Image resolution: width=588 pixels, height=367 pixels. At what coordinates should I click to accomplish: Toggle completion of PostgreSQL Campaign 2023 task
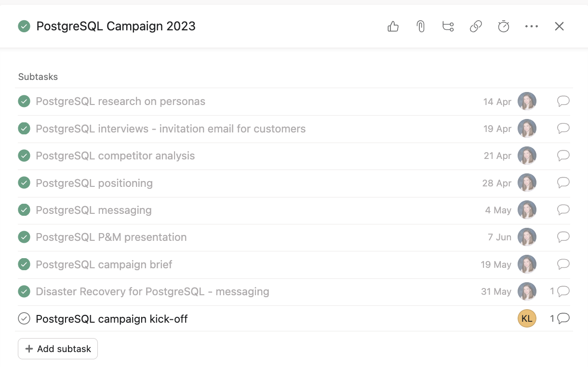(x=24, y=26)
